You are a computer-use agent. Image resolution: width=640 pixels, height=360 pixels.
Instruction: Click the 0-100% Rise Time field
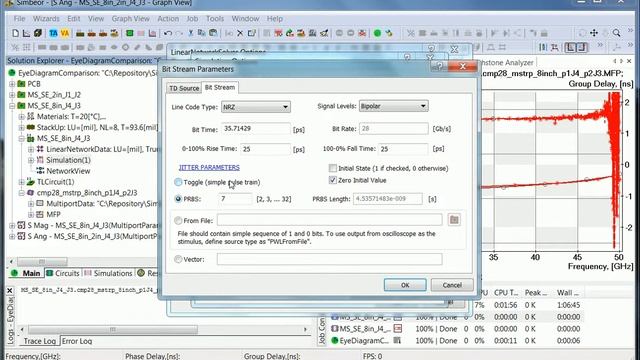pyautogui.click(x=265, y=149)
